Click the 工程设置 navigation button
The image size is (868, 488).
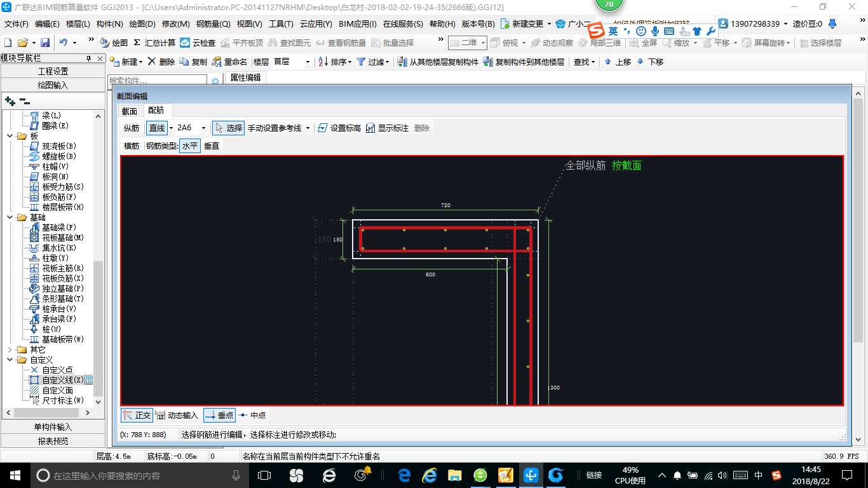point(53,71)
